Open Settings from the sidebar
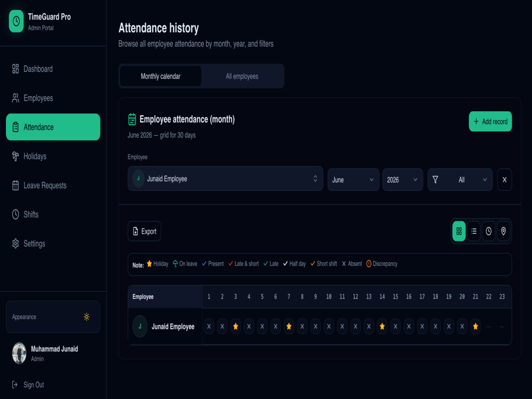532x399 pixels. pos(53,244)
